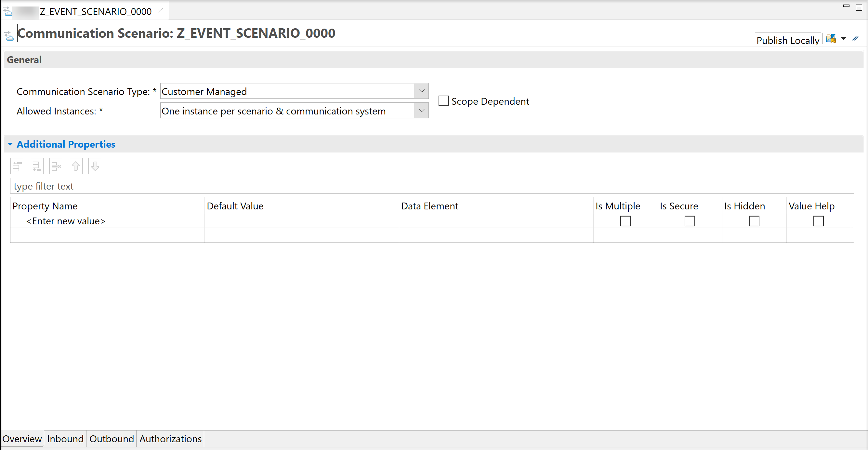Click the delete row icon
This screenshot has width=868, height=450.
(x=56, y=166)
